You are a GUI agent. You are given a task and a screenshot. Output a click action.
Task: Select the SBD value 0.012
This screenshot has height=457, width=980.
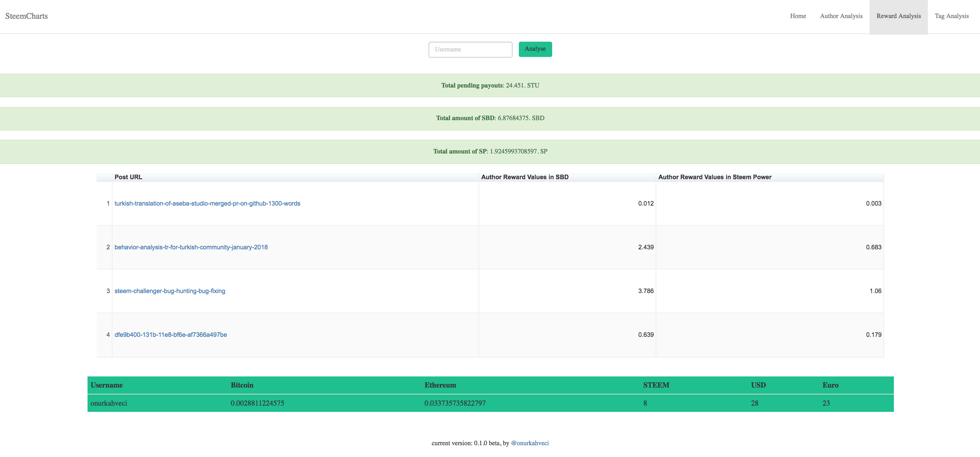[x=646, y=203]
